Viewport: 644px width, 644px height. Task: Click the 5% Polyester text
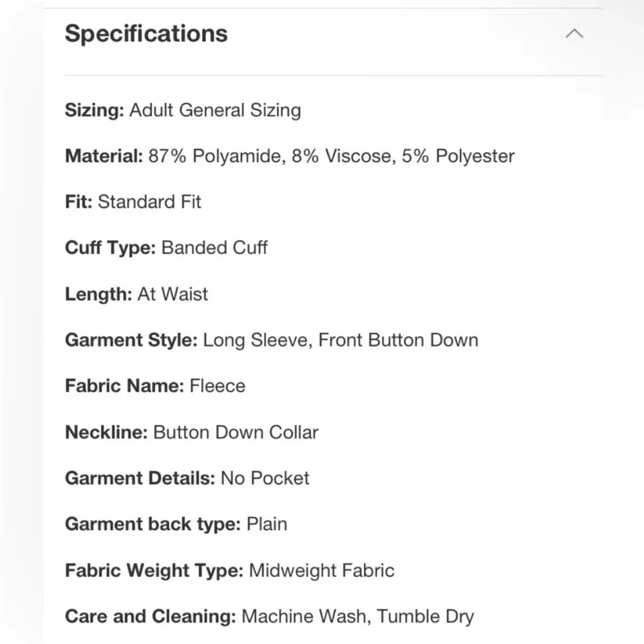458,156
